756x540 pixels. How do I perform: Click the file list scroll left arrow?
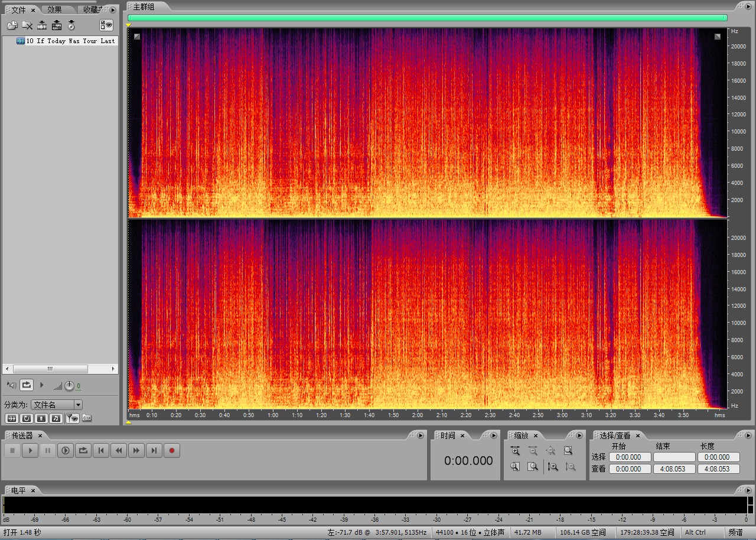point(6,369)
